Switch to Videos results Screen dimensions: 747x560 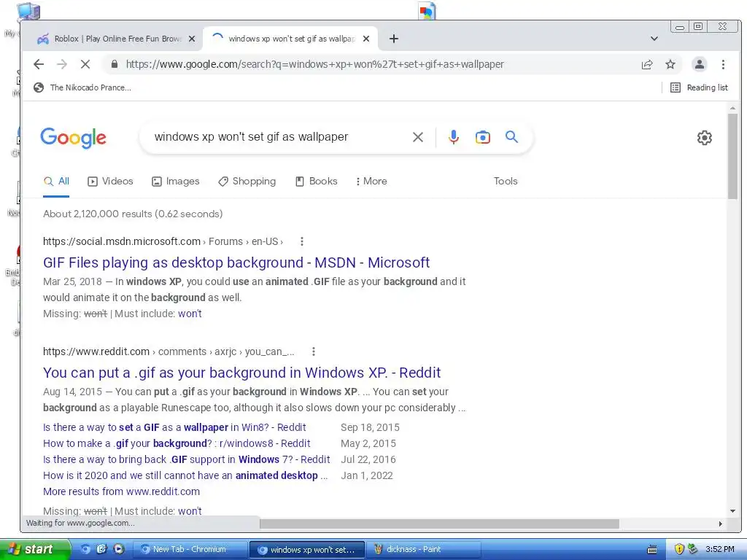tap(110, 182)
